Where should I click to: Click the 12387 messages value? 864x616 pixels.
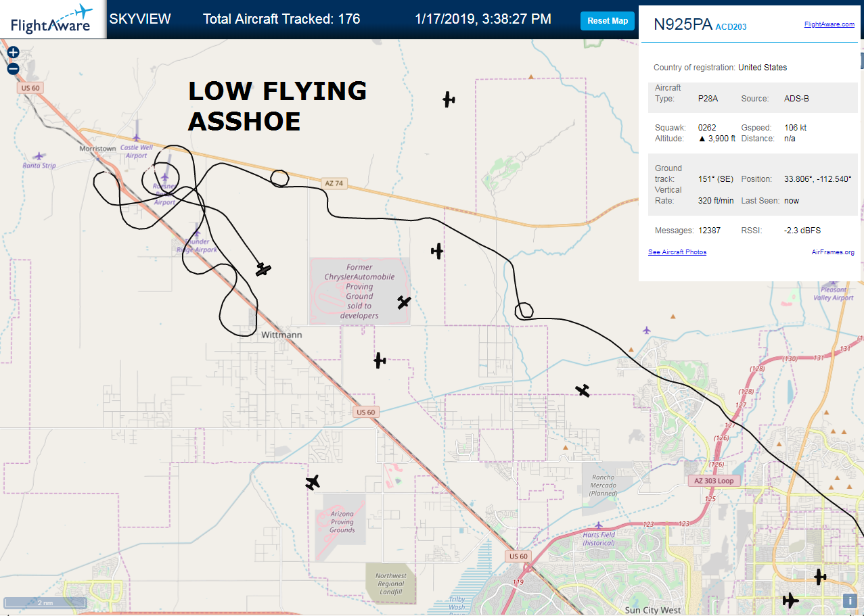tap(709, 231)
